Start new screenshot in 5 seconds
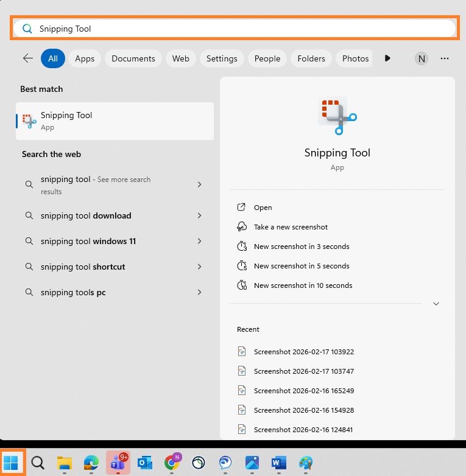 [302, 266]
